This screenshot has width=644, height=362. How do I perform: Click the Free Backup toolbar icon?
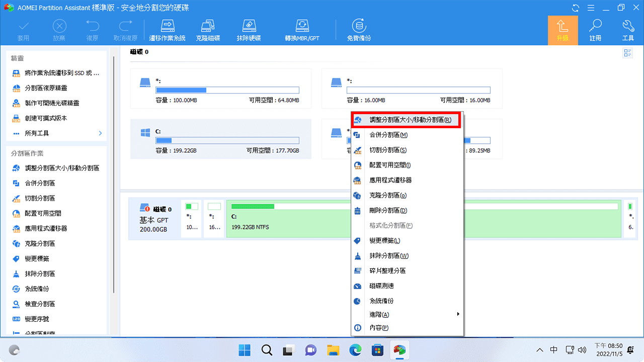(359, 29)
